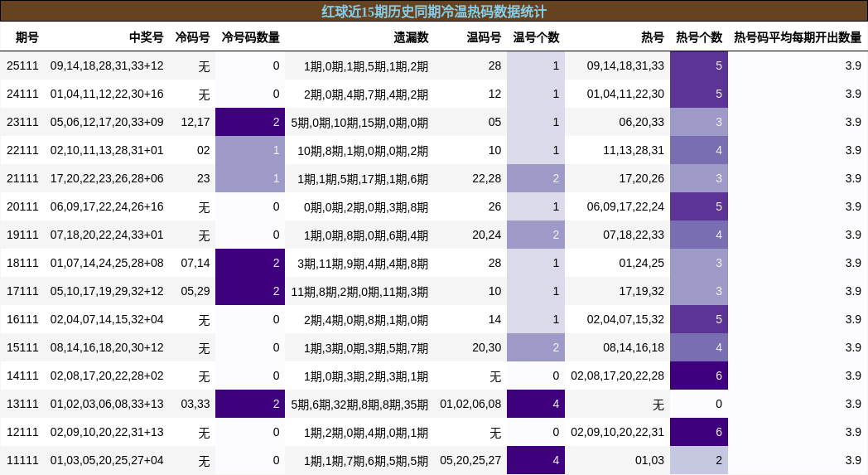Select the 冷码号 column header
The height and width of the screenshot is (475, 868).
pos(193,37)
